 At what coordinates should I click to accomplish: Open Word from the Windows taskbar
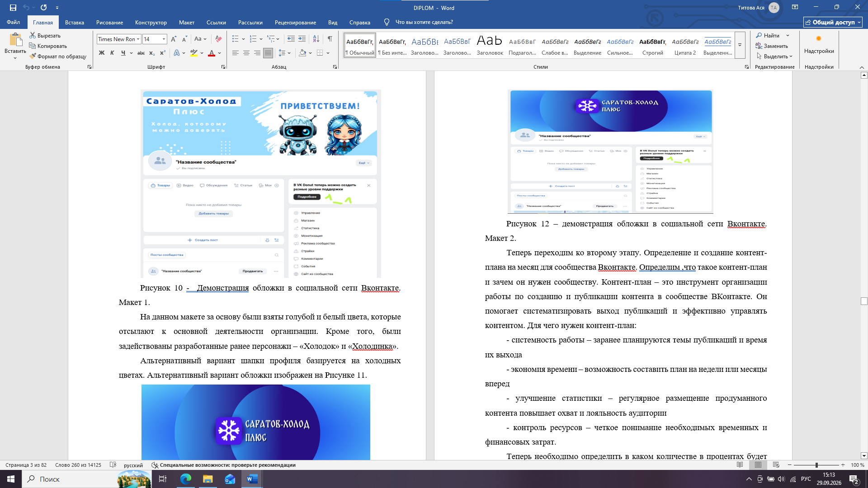coord(252,479)
